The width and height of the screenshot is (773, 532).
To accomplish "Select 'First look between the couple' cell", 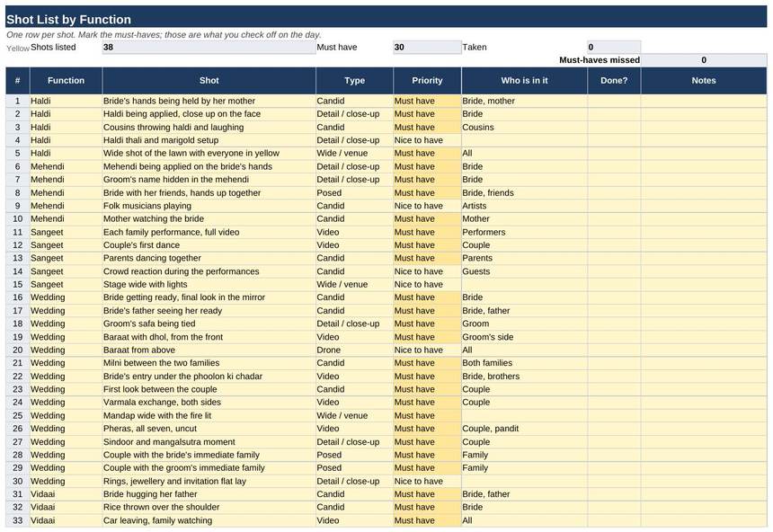I will (209, 389).
